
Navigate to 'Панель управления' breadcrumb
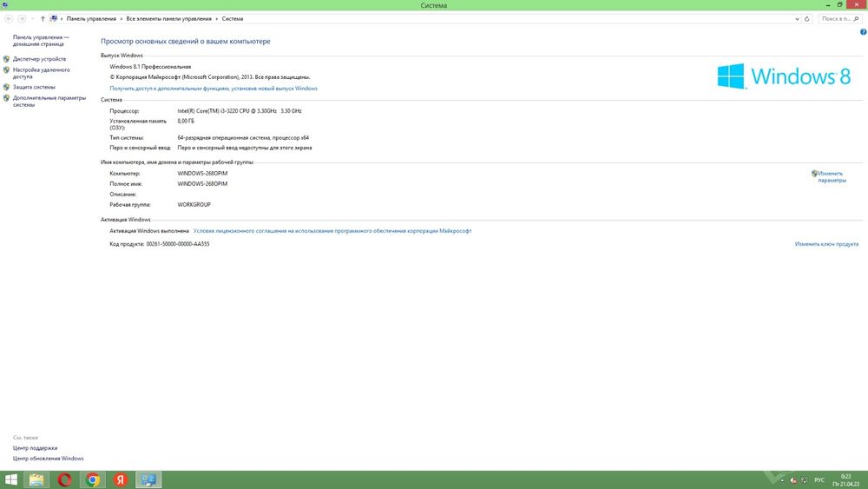(91, 19)
